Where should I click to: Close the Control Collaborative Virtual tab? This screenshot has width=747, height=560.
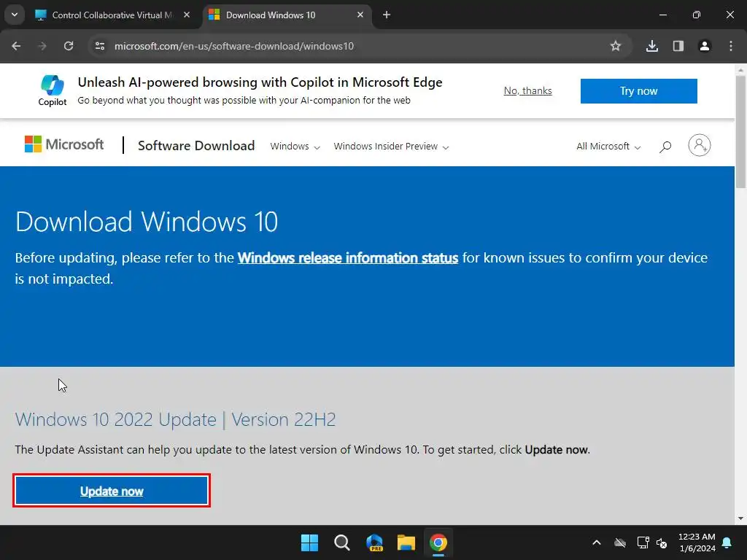pos(187,15)
